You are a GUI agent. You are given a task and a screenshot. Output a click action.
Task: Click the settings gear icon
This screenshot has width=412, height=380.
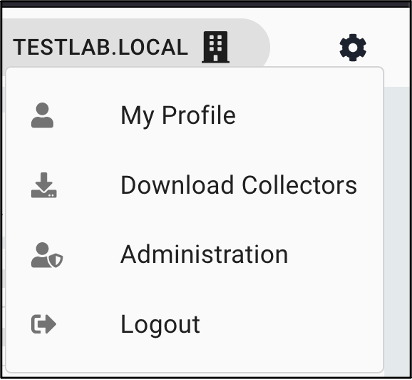point(353,47)
